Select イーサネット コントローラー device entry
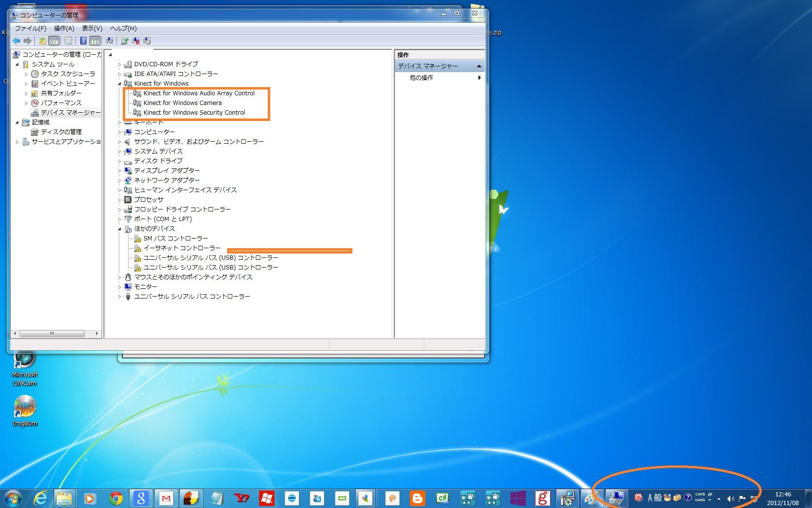This screenshot has width=812, height=508. (182, 248)
